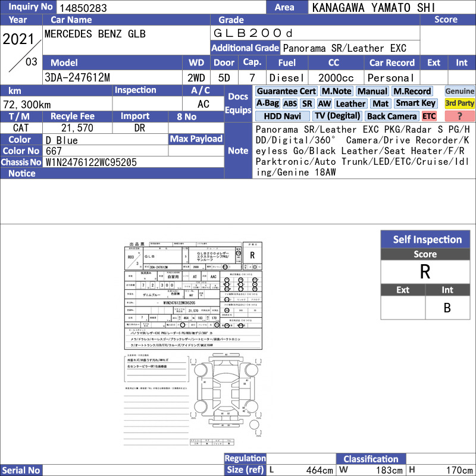This screenshot has width=476, height=476.
Task: Click the Car Record column header
Action: point(392,62)
